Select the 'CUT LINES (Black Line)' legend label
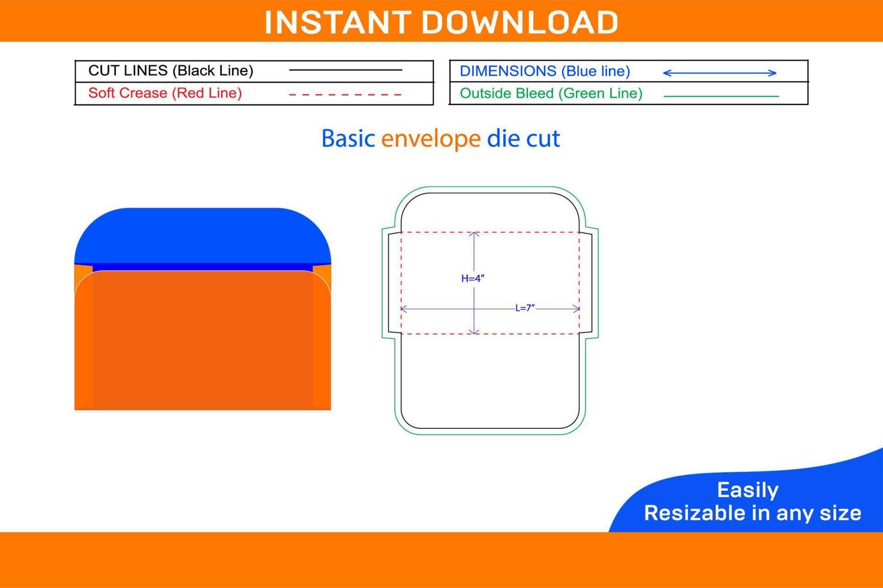Viewport: 883px width, 588px height. click(x=171, y=71)
